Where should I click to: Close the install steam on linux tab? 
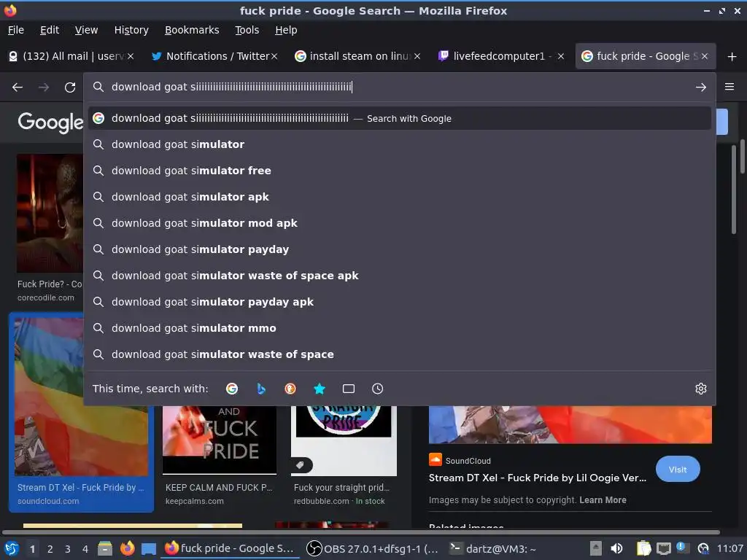point(417,56)
